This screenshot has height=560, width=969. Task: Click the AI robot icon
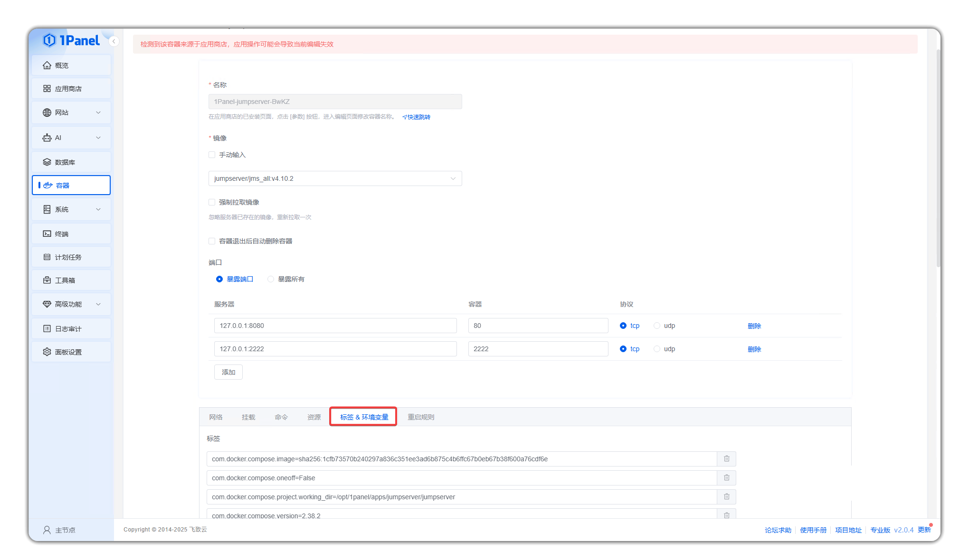[x=47, y=138]
